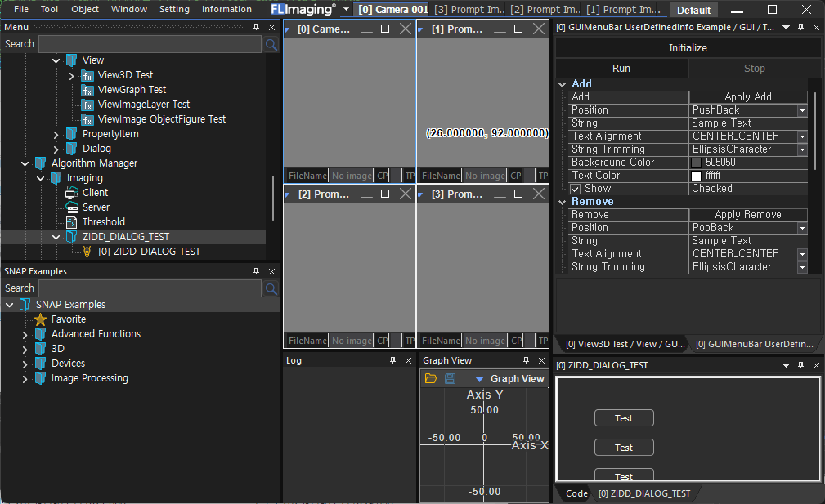825x504 pixels.
Task: Switch to [0] View3D Test / View tab
Action: tap(625, 344)
